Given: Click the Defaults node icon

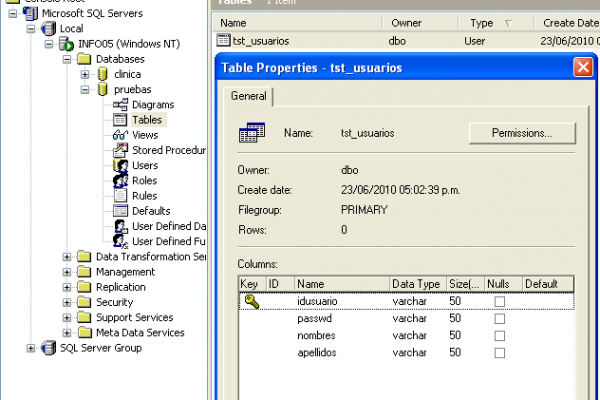Looking at the screenshot, I should (120, 211).
